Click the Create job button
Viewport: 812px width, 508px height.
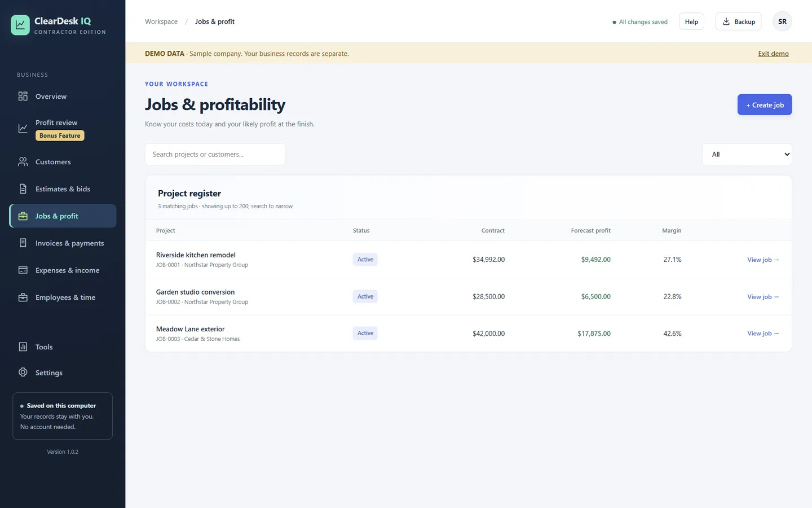pos(765,104)
